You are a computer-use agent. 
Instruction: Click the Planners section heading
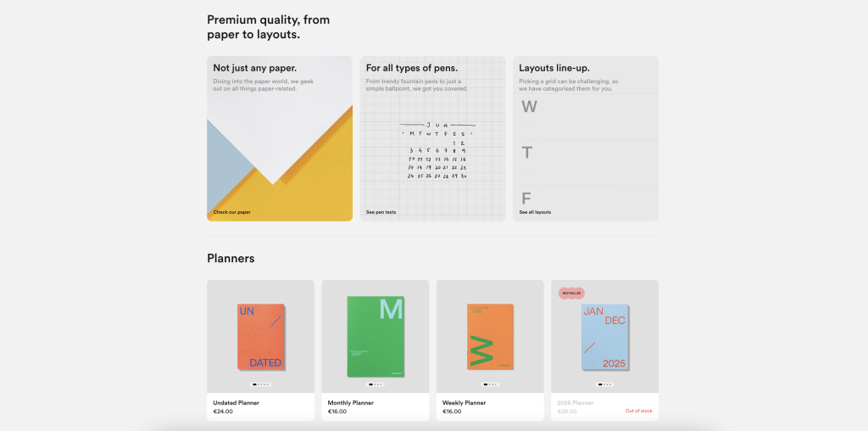[x=231, y=258]
